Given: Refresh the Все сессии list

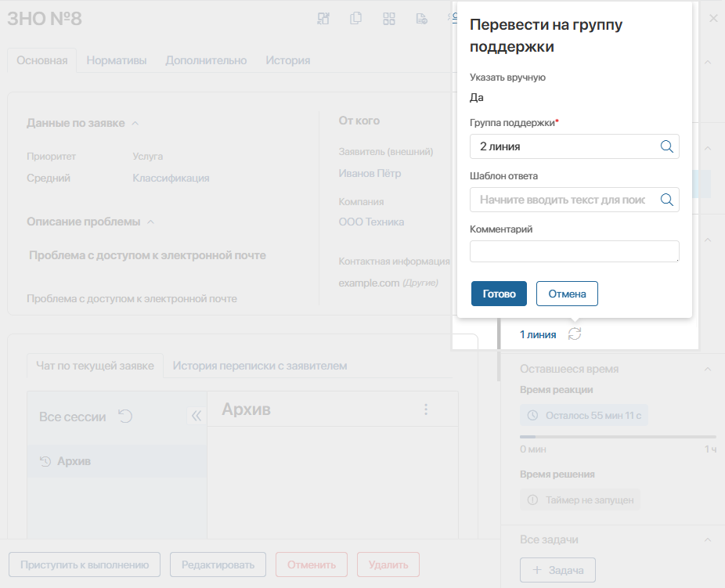Looking at the screenshot, I should point(125,416).
